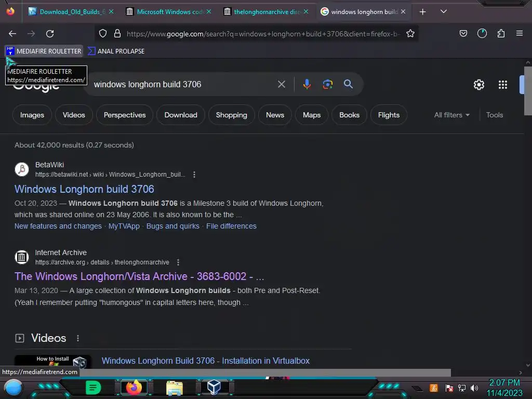Select the Books filter chip
532x399 pixels.
click(350, 115)
